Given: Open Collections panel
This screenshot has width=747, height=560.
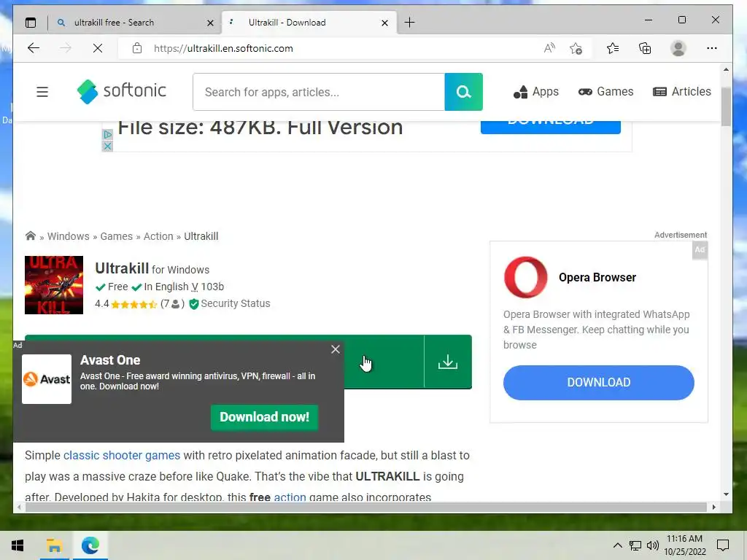Looking at the screenshot, I should (x=645, y=48).
